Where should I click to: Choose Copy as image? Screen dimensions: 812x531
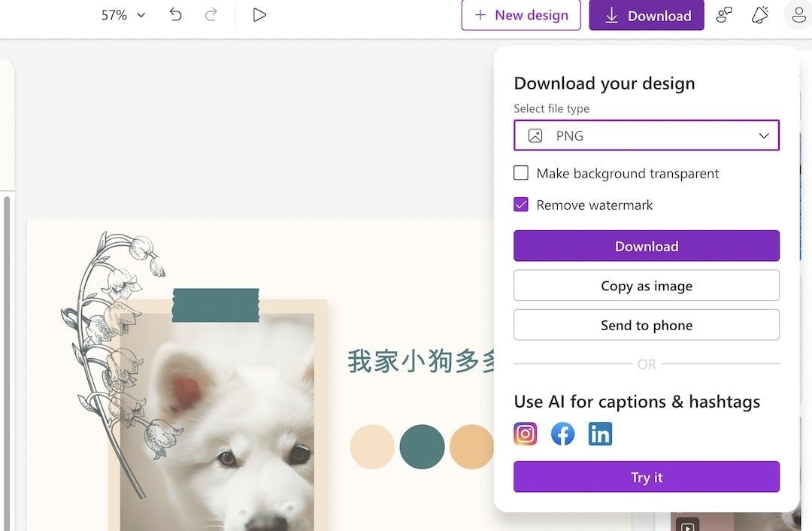point(647,286)
